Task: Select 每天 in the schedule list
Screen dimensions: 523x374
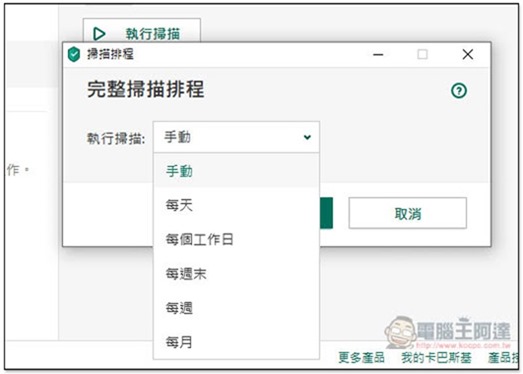Action: click(236, 205)
